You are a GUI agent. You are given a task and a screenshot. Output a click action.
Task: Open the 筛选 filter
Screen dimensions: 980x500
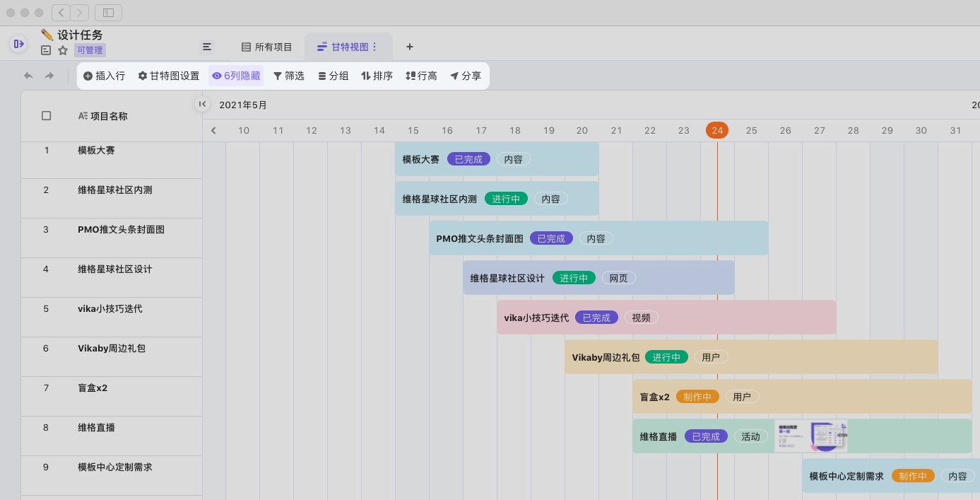click(x=288, y=76)
